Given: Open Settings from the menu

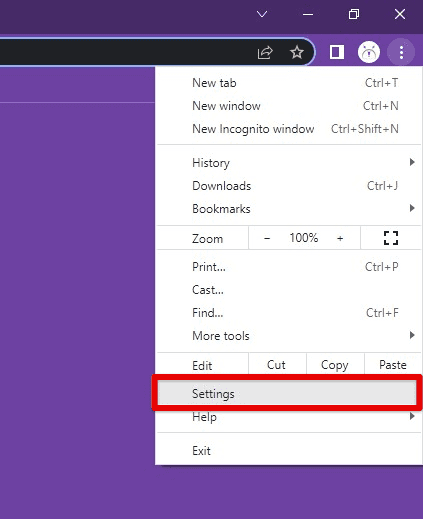Looking at the screenshot, I should (x=287, y=394).
